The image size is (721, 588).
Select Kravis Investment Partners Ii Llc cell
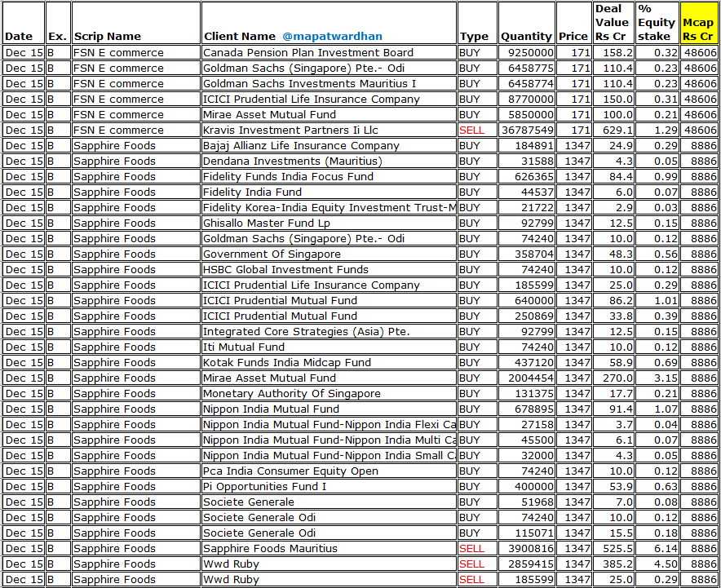329,130
